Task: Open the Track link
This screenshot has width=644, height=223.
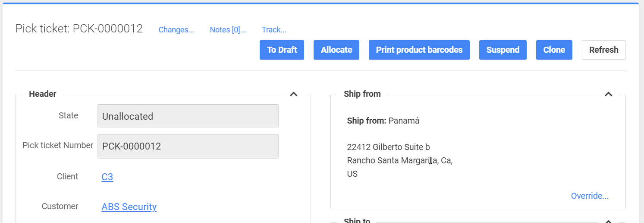Action: [x=274, y=30]
